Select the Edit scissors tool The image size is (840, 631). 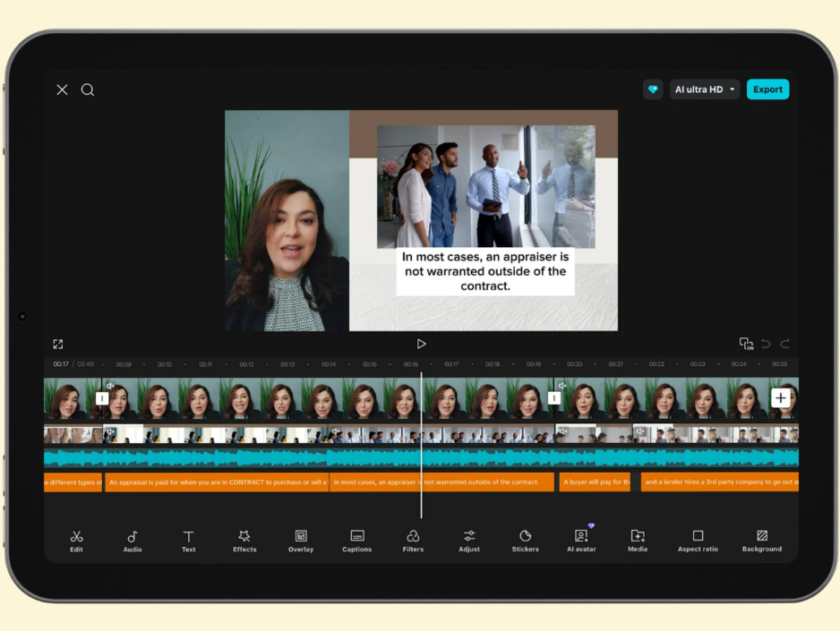point(76,540)
